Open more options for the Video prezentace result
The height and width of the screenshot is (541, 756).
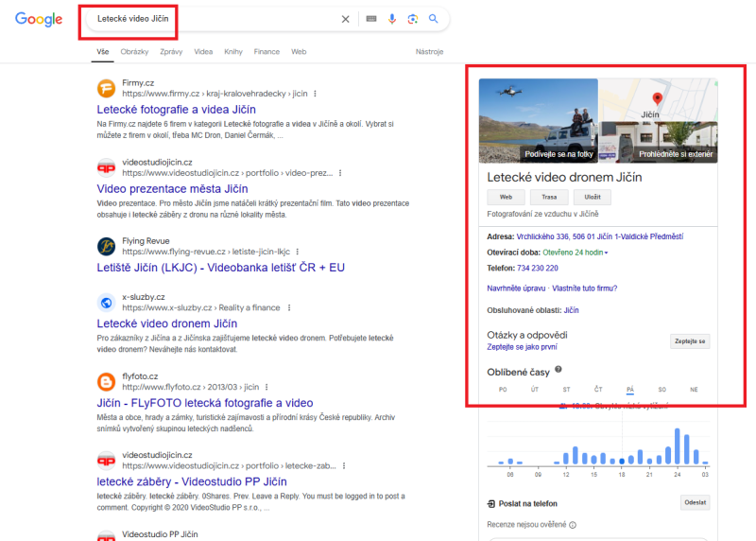[340, 173]
